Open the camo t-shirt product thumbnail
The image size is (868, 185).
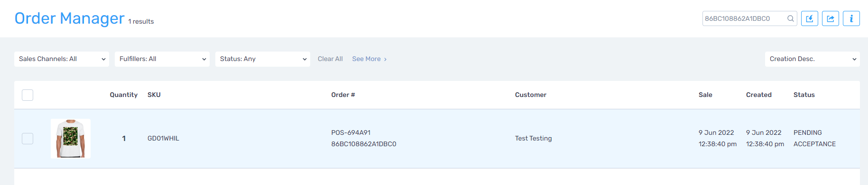pos(71,139)
